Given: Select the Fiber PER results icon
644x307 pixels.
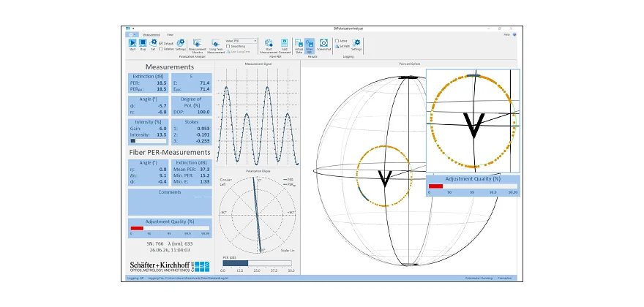Looking at the screenshot, I should tap(310, 46).
